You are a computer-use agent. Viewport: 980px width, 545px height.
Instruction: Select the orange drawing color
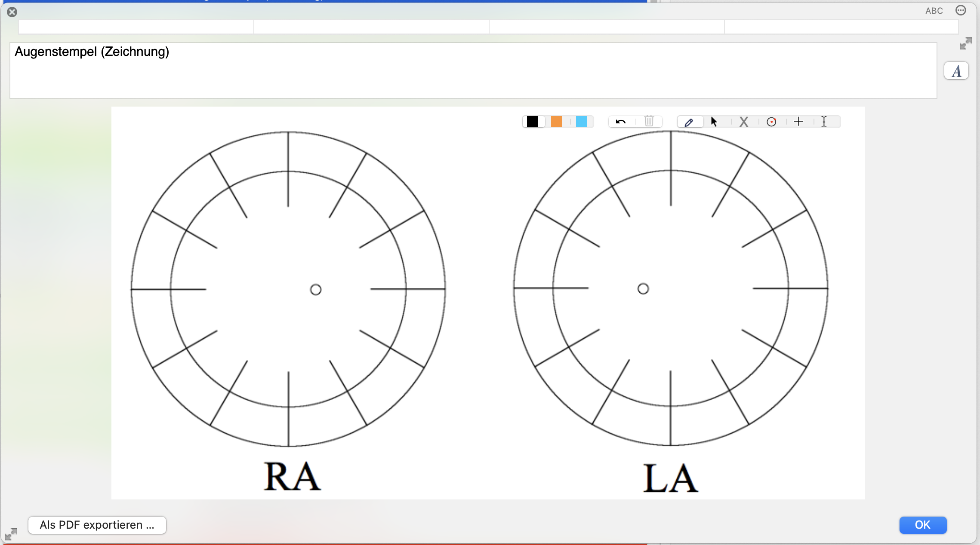tap(557, 122)
